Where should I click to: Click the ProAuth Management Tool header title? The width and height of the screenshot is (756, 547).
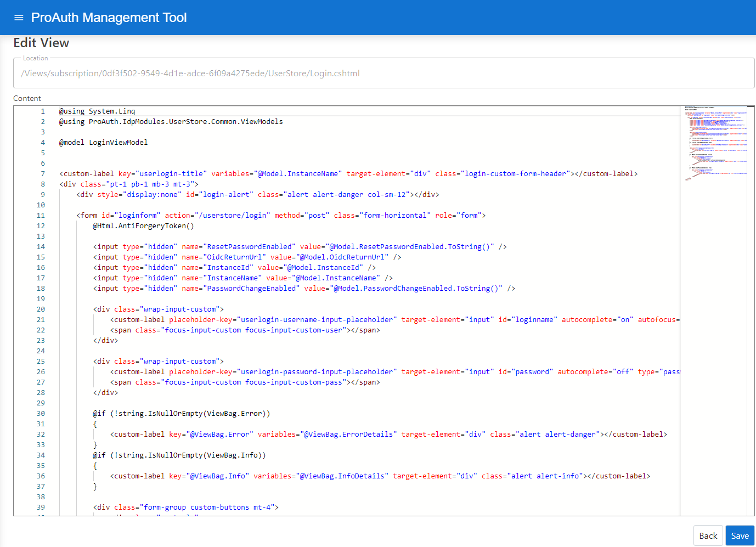(109, 17)
